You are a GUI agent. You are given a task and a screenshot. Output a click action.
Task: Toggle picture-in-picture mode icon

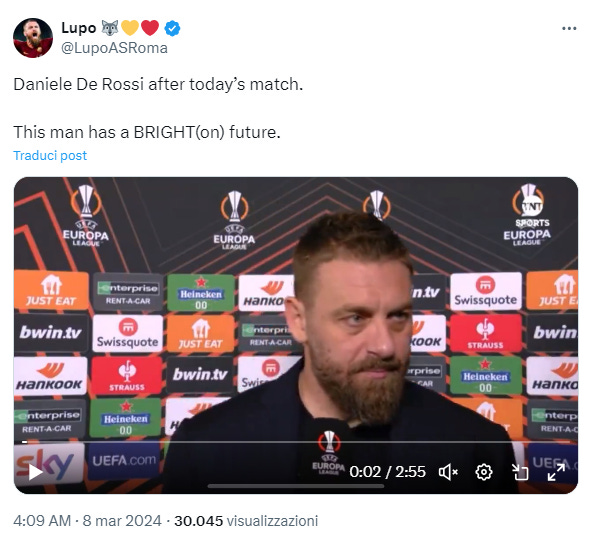520,472
